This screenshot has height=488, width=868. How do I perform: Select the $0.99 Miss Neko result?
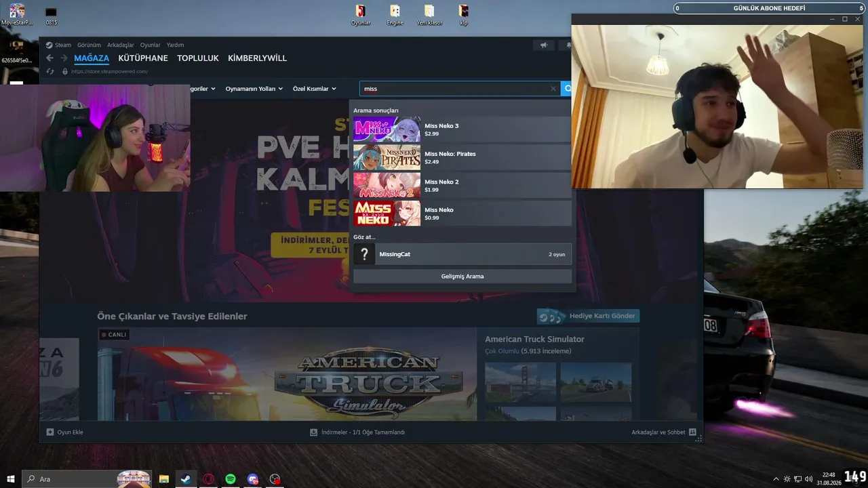click(462, 213)
